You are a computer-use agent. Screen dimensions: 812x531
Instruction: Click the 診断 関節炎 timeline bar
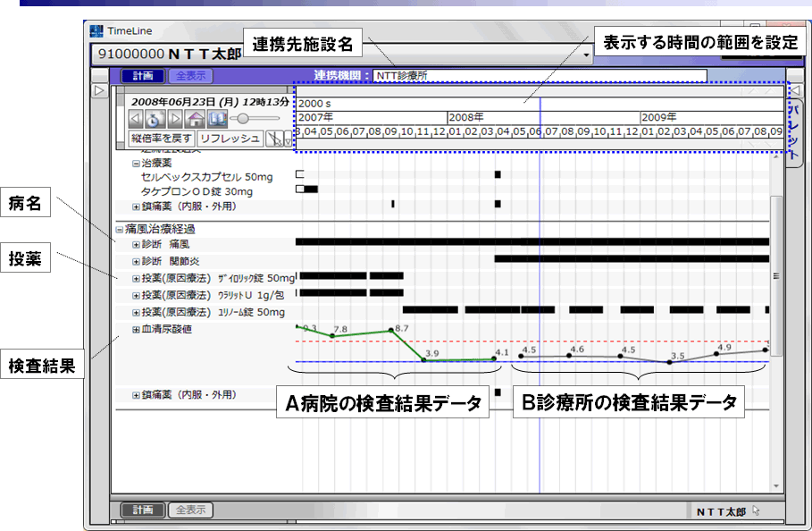point(632,258)
